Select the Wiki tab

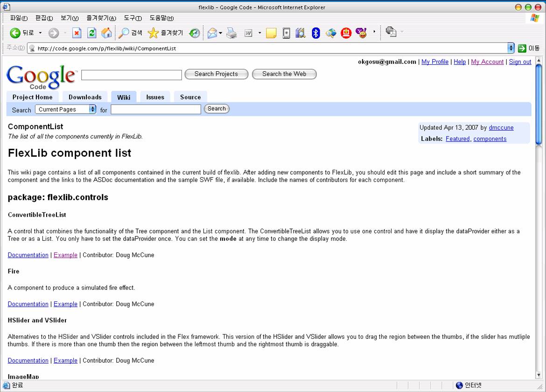pos(124,97)
